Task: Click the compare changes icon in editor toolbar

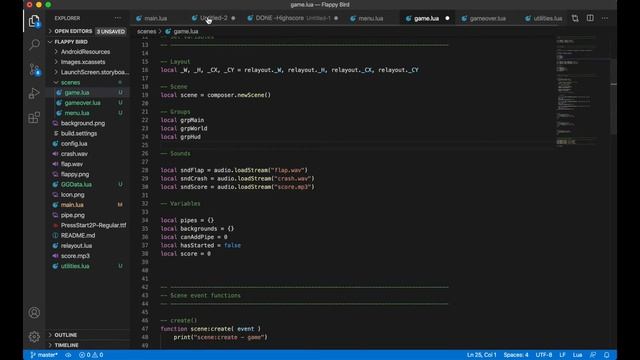Action: [x=575, y=18]
